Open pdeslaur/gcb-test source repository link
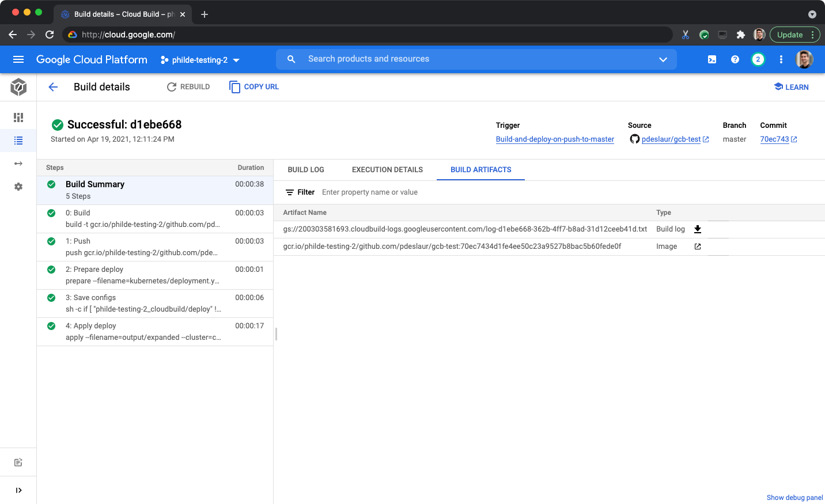The image size is (825, 504). (671, 139)
